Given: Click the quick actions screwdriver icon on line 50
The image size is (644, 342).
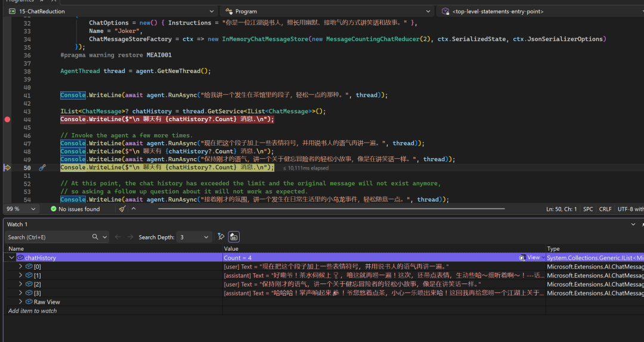Looking at the screenshot, I should [42, 168].
